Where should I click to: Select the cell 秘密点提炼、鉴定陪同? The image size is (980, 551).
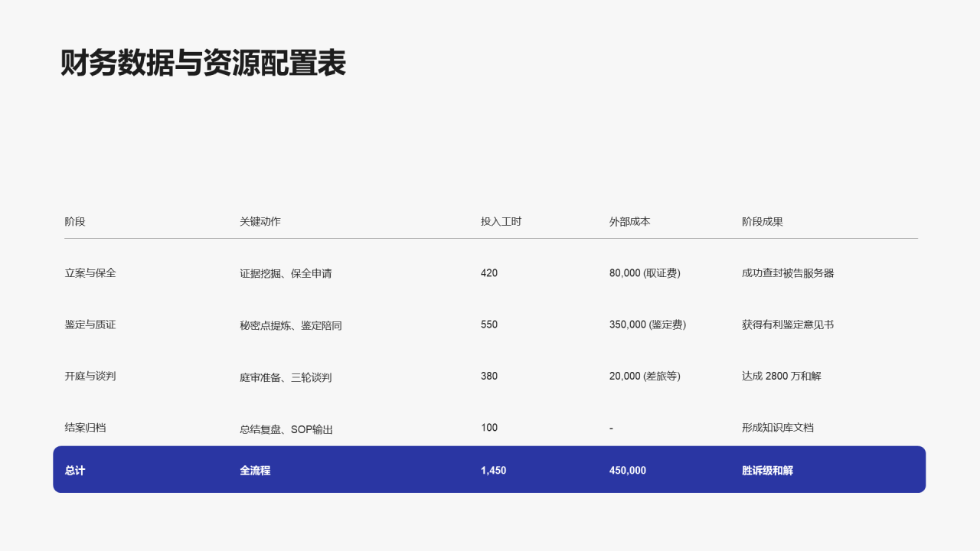point(290,324)
